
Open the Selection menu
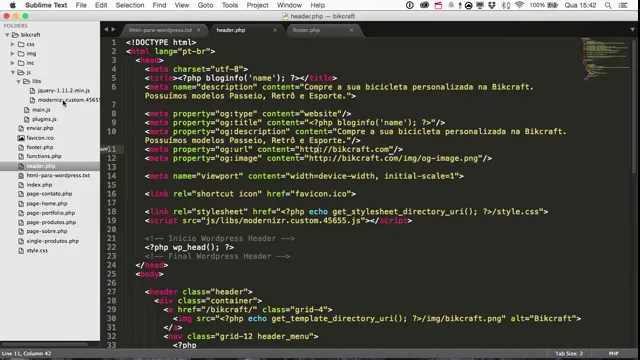click(130, 5)
